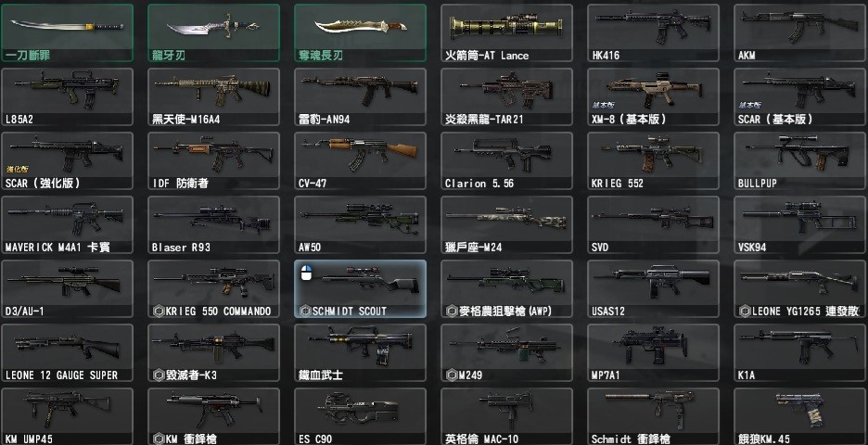Choose the HK416 rifle

653,32
